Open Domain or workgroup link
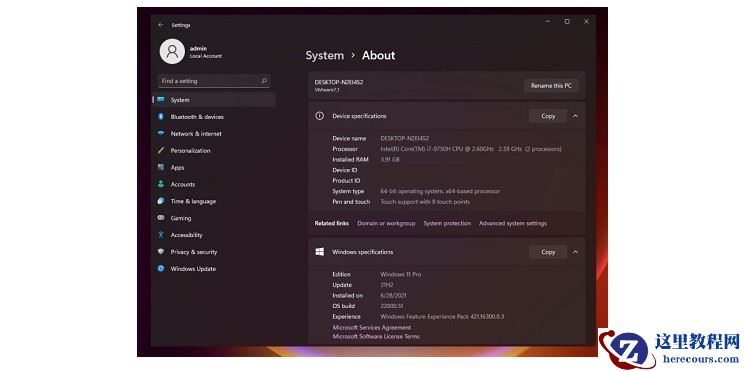This screenshot has height=371, width=745. click(x=386, y=223)
